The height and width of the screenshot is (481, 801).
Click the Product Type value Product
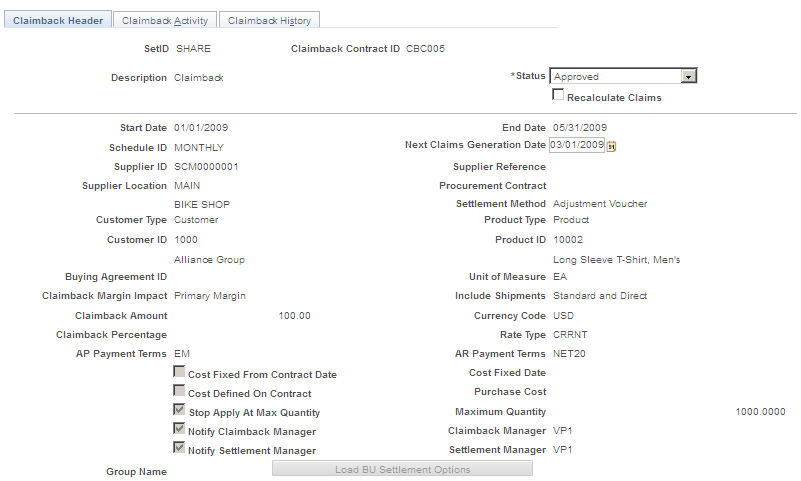[x=571, y=220]
